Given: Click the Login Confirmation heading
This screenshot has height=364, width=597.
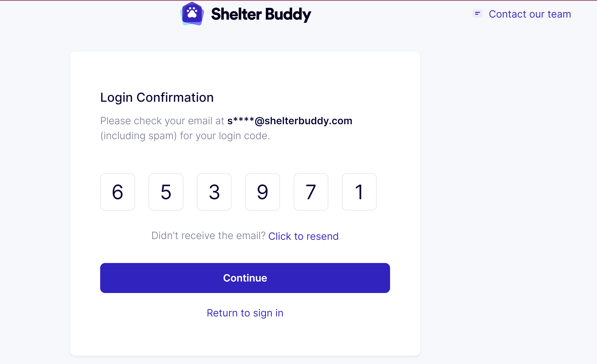Looking at the screenshot, I should pos(157,98).
